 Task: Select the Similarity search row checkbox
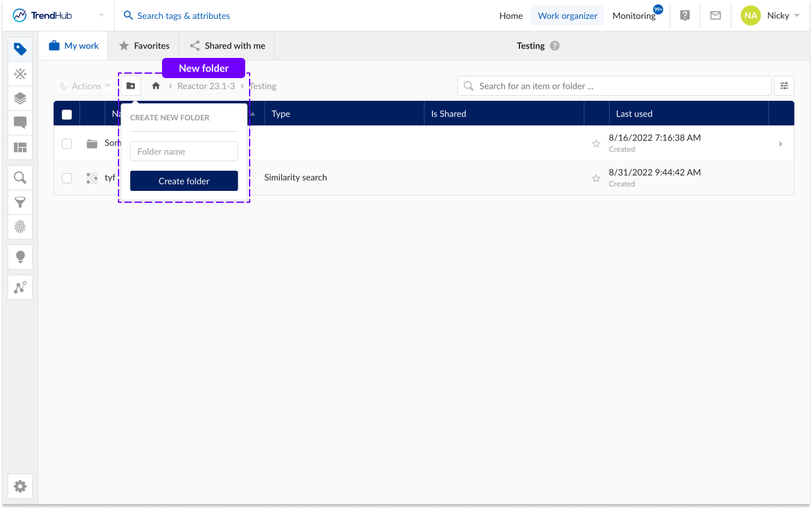point(67,178)
